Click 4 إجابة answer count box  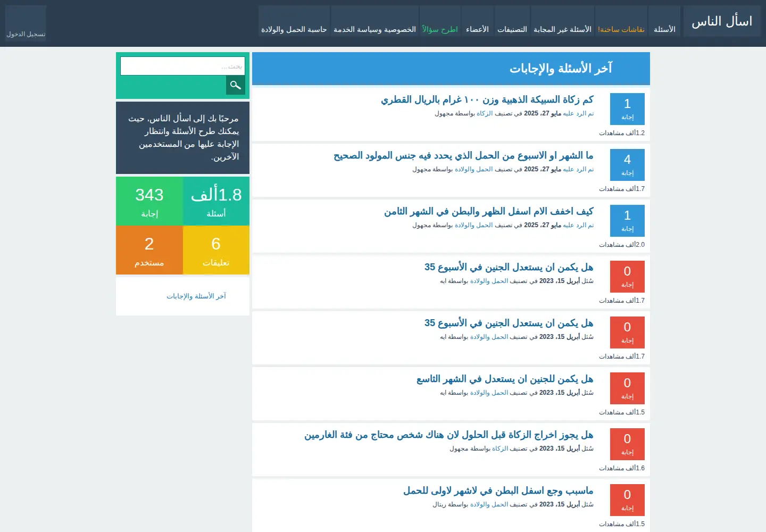click(x=627, y=165)
